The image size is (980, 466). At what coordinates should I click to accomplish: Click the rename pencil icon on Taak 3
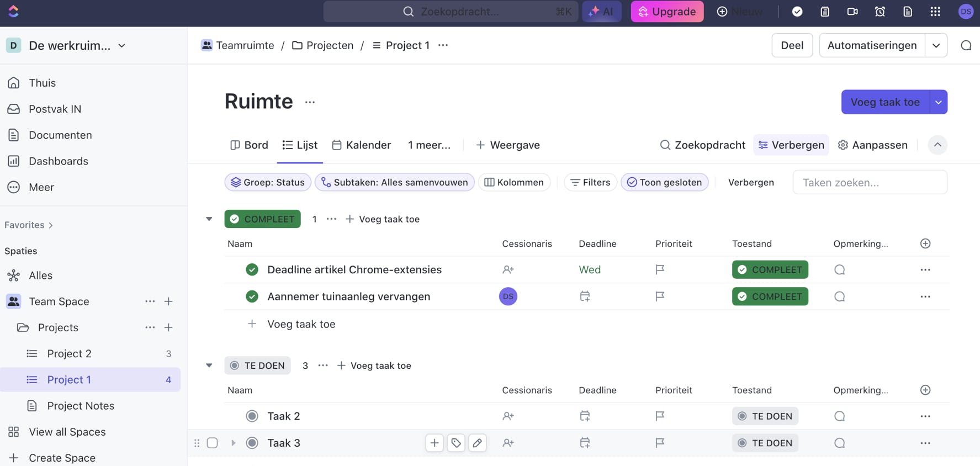click(478, 443)
